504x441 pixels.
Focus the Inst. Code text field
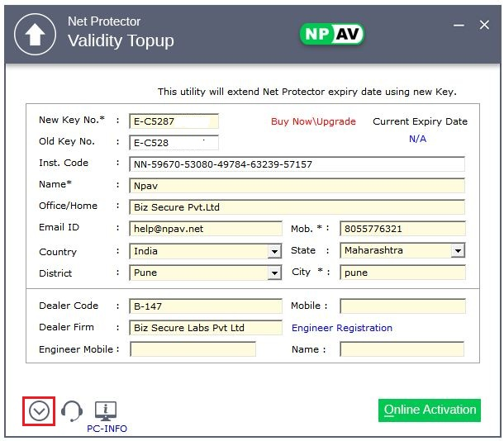click(297, 164)
